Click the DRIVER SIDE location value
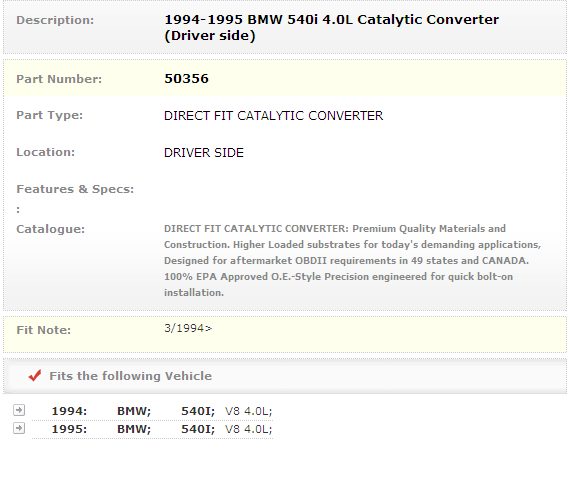 [x=204, y=153]
